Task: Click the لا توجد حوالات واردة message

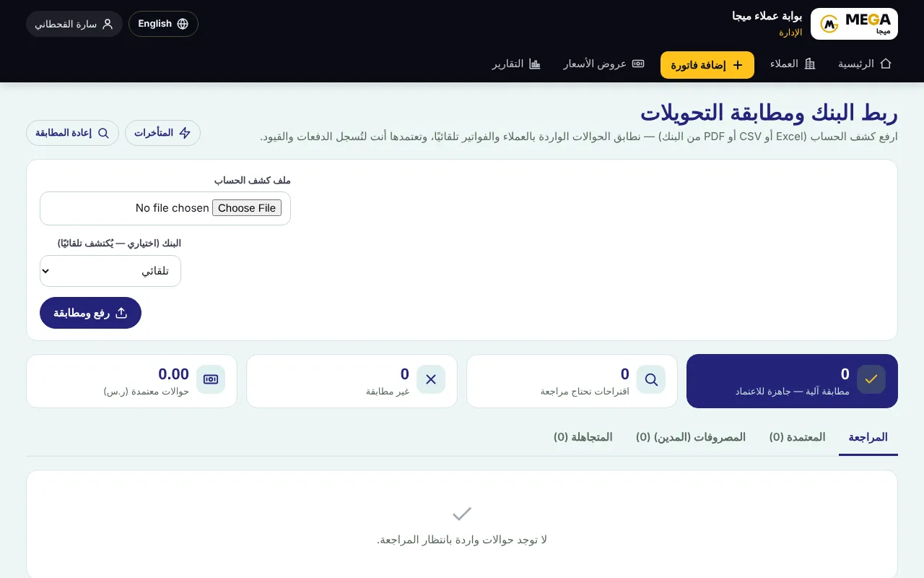Action: coord(462,540)
